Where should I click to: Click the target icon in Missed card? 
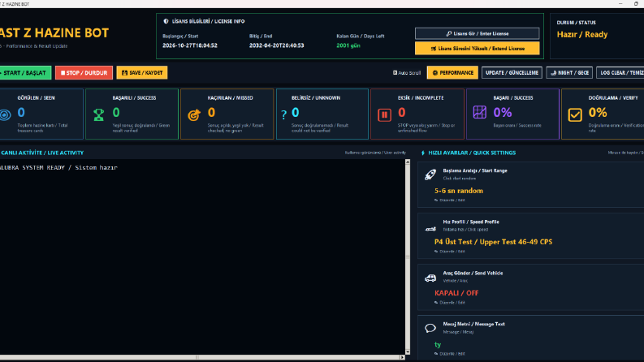pyautogui.click(x=194, y=115)
